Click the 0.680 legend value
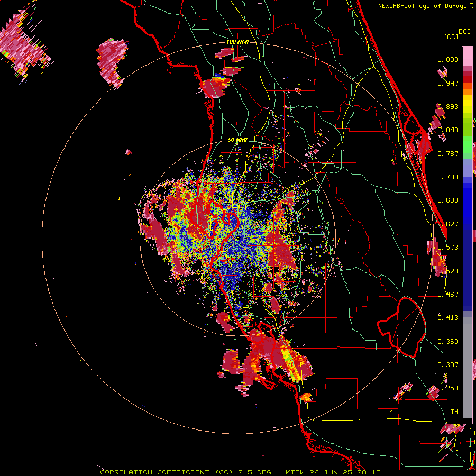Viewport: 476px width, 476px height. pyautogui.click(x=448, y=200)
